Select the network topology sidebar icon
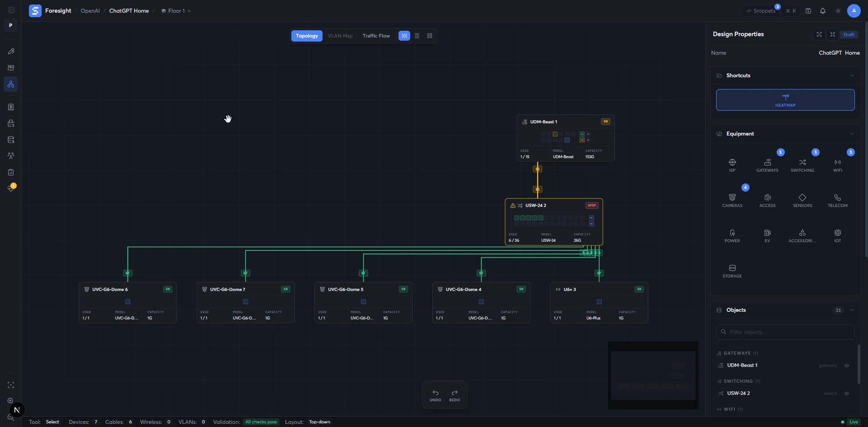Screen dimensions: 868x427 pyautogui.click(x=11, y=84)
